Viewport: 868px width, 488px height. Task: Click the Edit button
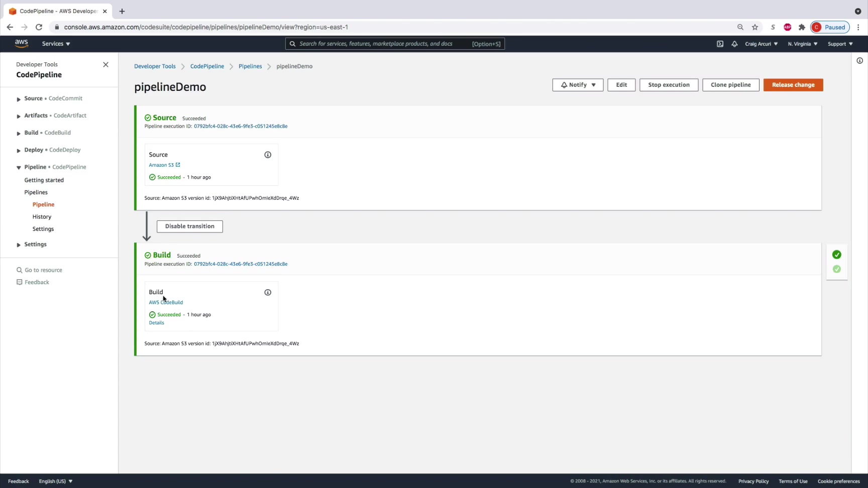[x=621, y=85]
